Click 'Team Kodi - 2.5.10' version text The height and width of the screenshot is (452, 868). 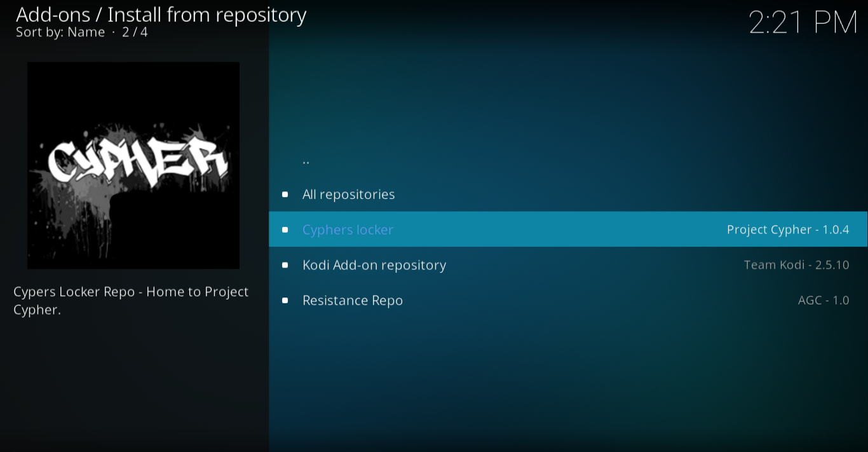point(797,264)
